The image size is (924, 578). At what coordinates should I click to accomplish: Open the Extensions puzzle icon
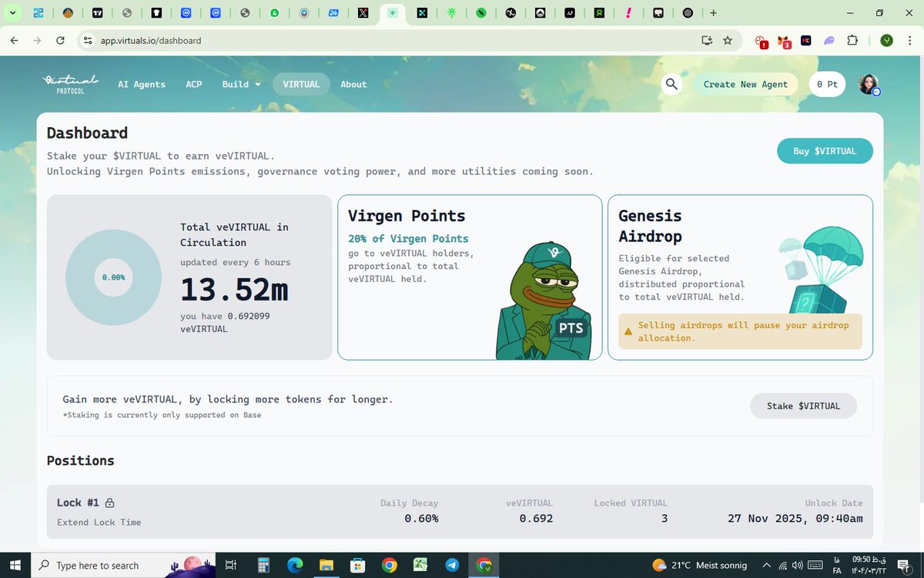click(x=852, y=40)
